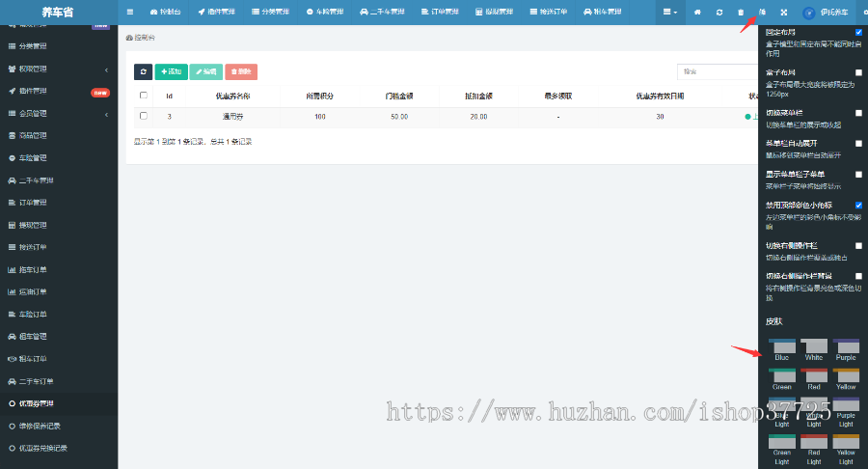Open 车险管理 in the top navigation
868x469 pixels.
(x=325, y=12)
